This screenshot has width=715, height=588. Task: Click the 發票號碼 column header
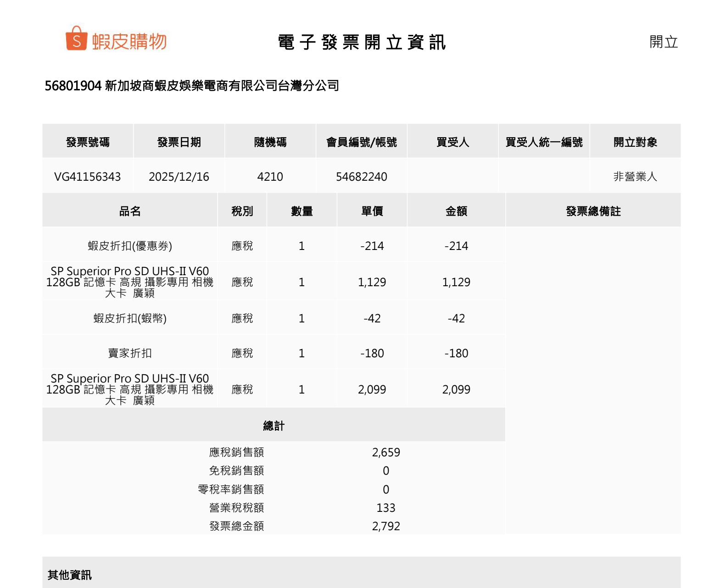pyautogui.click(x=88, y=142)
